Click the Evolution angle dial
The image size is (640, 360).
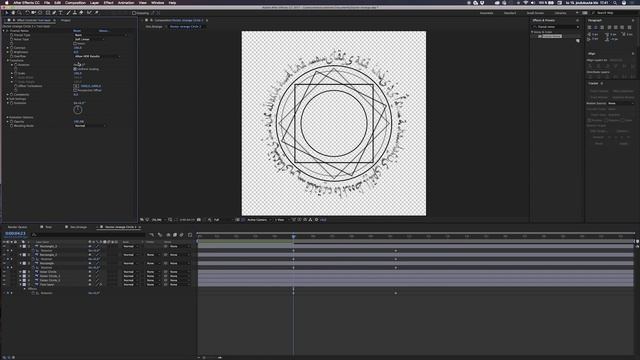coord(78,110)
